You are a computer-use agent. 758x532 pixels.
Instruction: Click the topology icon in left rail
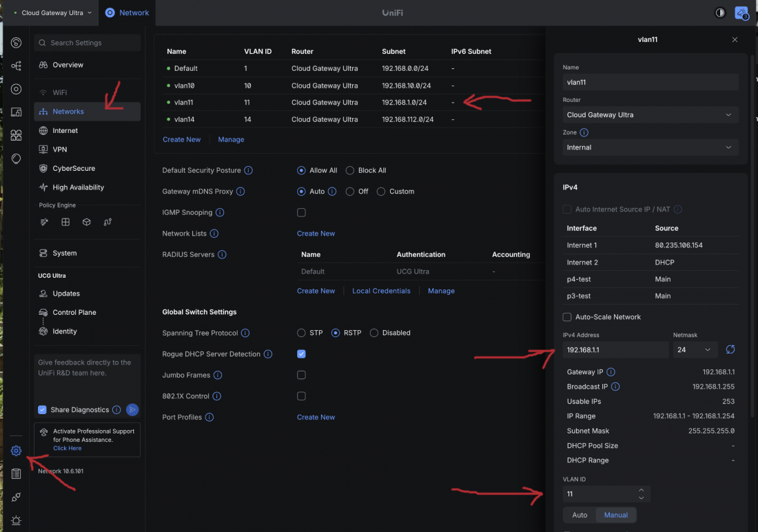click(x=16, y=65)
